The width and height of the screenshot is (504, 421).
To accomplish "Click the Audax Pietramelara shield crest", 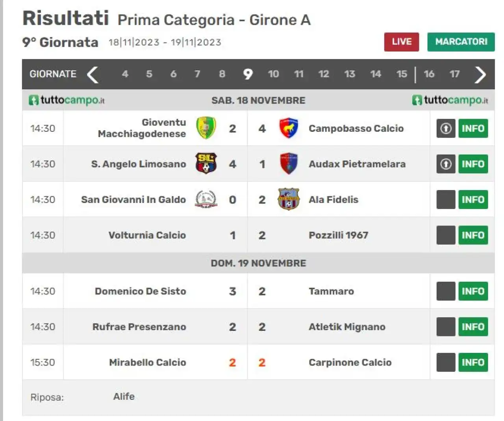I will pyautogui.click(x=289, y=164).
